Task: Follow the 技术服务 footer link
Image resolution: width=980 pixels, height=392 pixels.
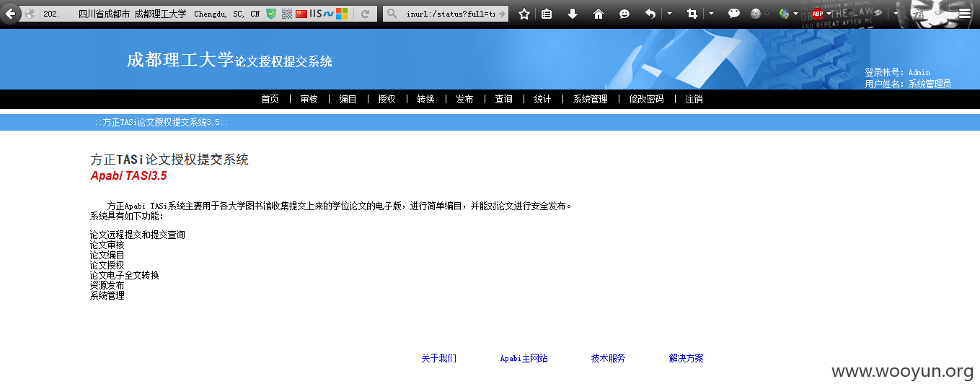Action: click(x=609, y=358)
